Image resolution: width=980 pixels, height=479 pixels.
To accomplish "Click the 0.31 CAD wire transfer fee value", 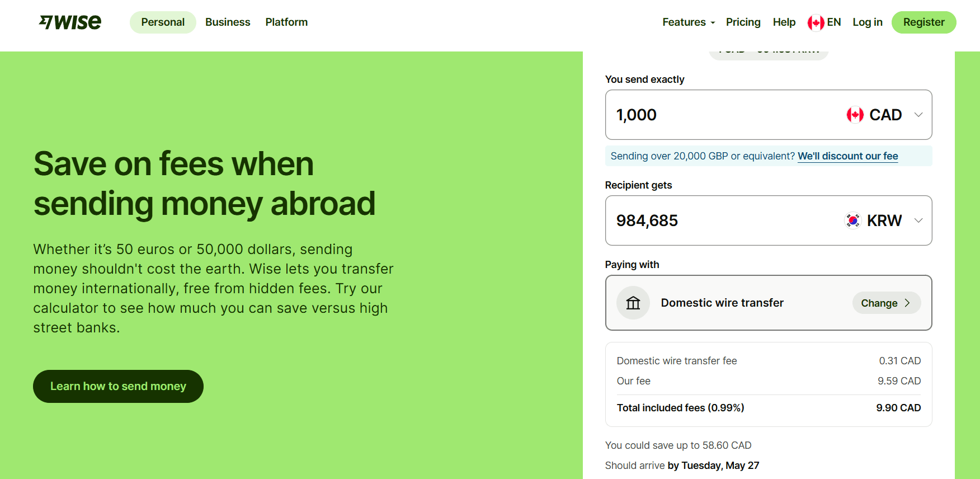I will pos(899,361).
